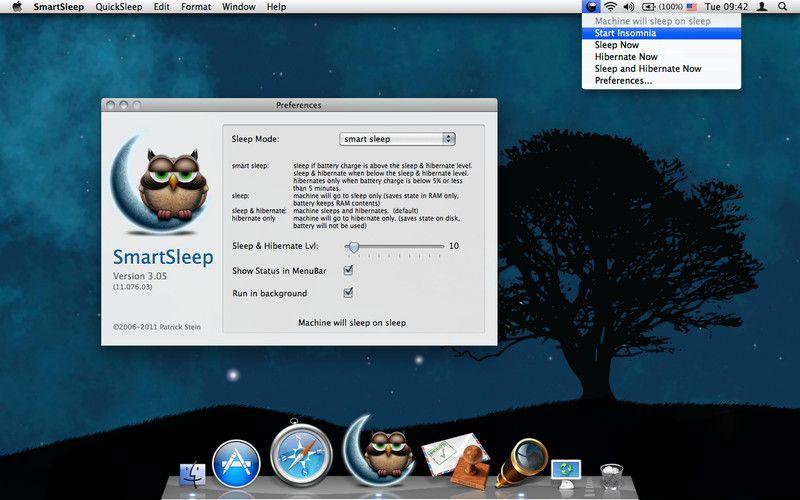Viewport: 800px width, 500px height.
Task: Zoom the Preferences window
Action: (x=137, y=105)
